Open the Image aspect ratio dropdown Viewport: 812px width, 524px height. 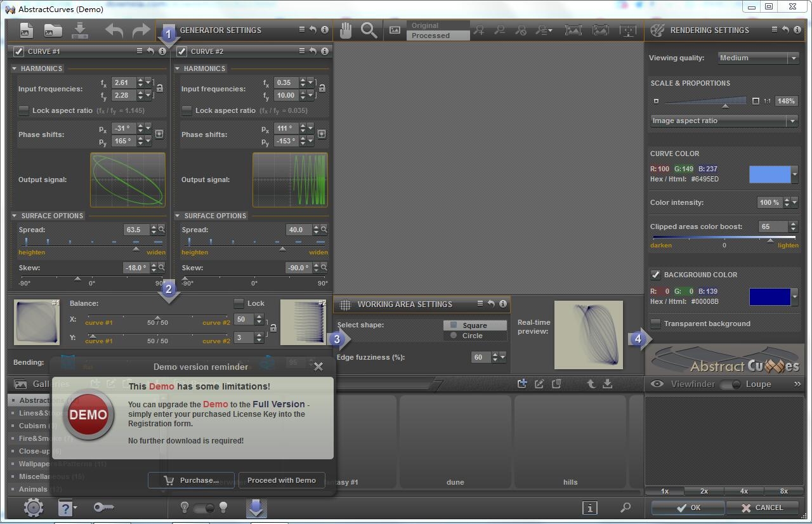[x=724, y=121]
